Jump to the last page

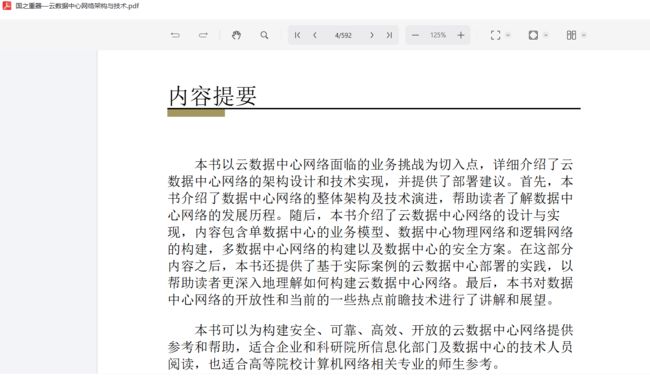point(389,35)
